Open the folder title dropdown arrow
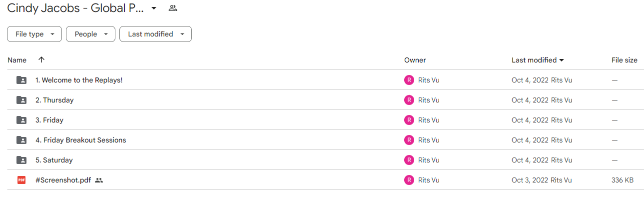 click(x=154, y=8)
